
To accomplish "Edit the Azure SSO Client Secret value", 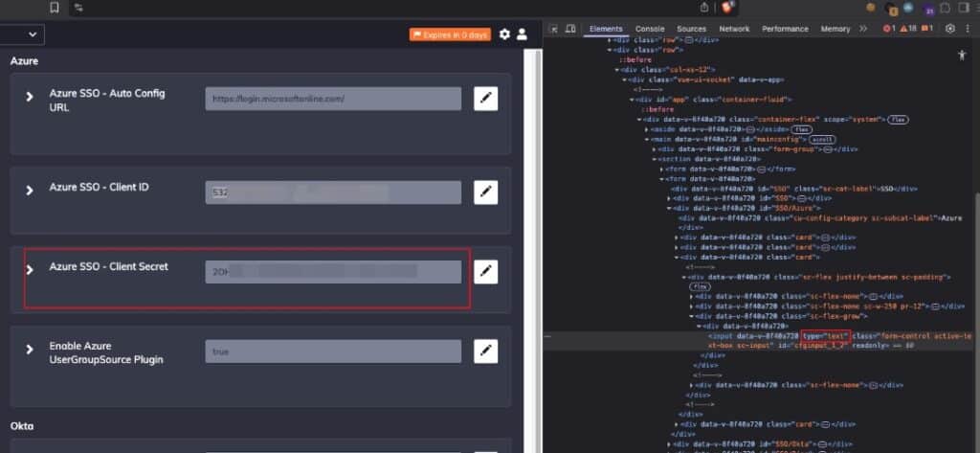I will pos(485,272).
